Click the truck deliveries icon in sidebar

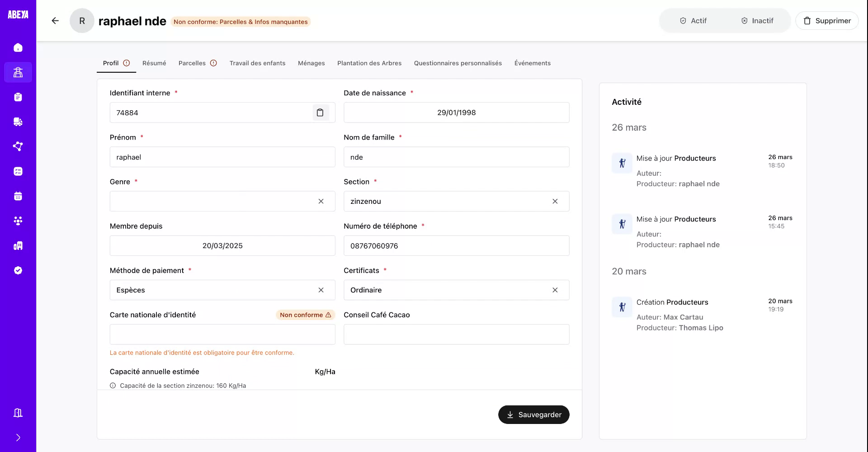tap(18, 122)
